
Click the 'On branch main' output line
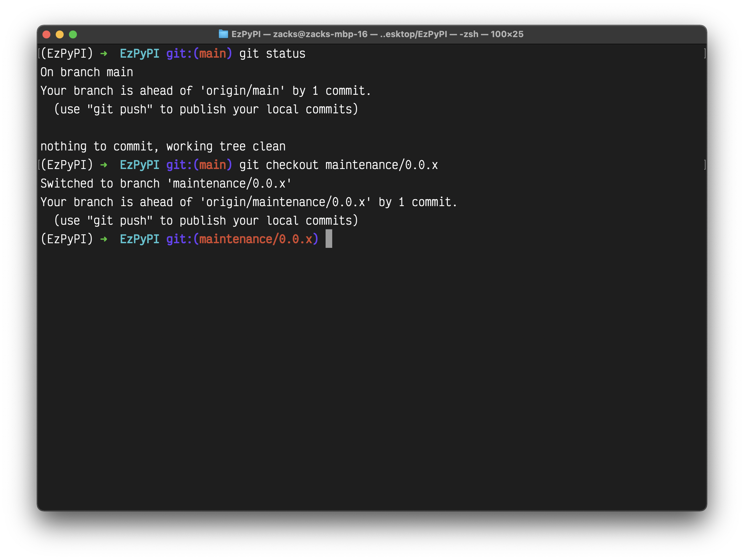pyautogui.click(x=87, y=72)
